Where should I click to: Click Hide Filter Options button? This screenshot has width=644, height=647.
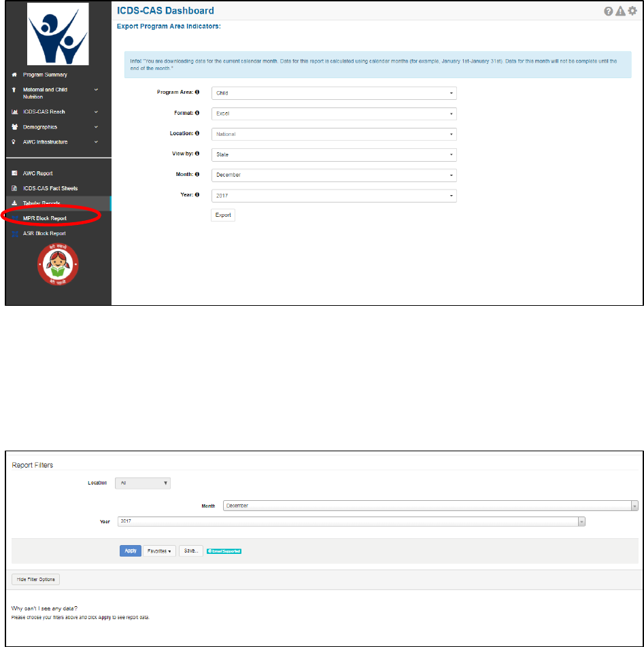pyautogui.click(x=35, y=579)
